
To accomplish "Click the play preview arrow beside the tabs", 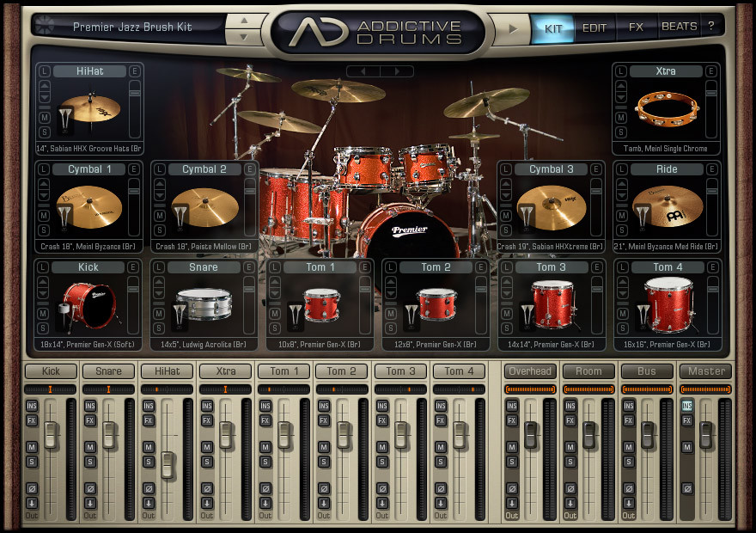I will pos(512,28).
